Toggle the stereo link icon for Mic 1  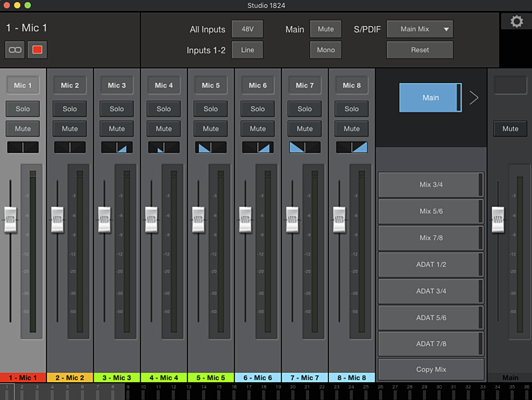click(15, 50)
